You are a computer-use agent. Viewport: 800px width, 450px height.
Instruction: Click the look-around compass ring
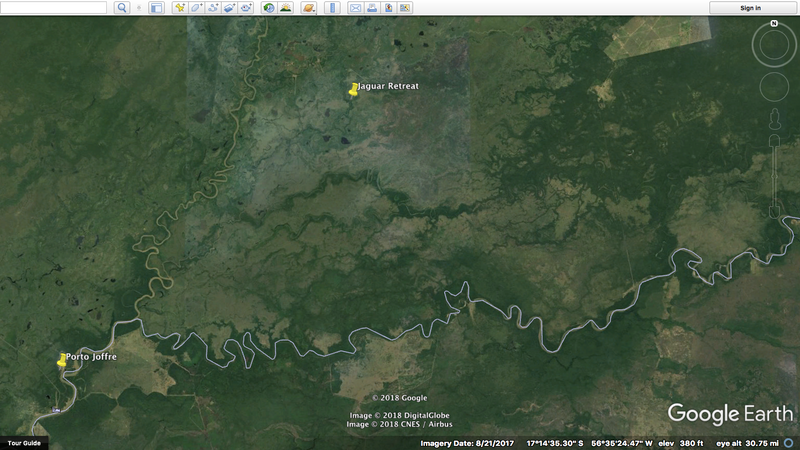(774, 45)
